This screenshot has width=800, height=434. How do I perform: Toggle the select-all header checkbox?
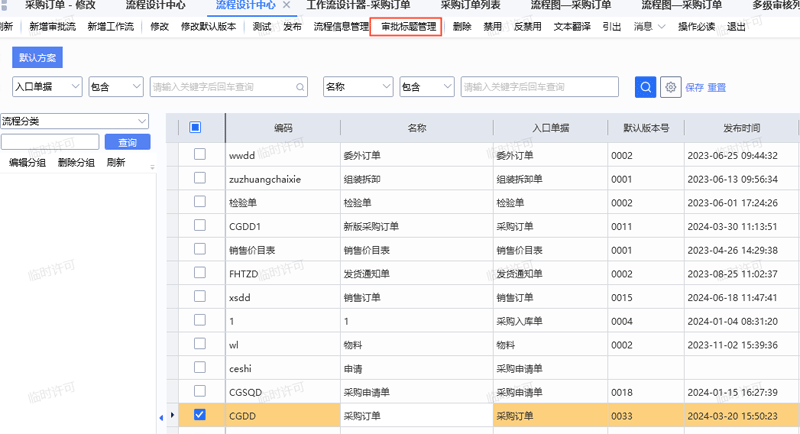tap(195, 127)
